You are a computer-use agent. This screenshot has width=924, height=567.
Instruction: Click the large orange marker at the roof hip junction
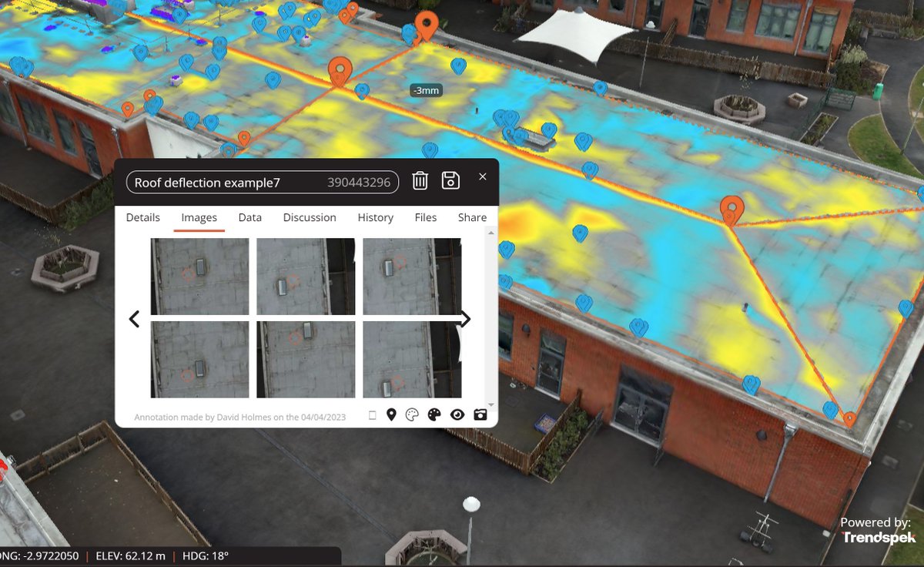pos(731,210)
